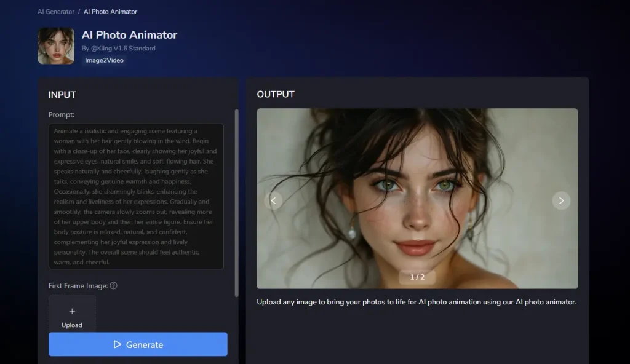Click the 1 / 2 slide counter
This screenshot has height=364, width=630.
tap(417, 277)
